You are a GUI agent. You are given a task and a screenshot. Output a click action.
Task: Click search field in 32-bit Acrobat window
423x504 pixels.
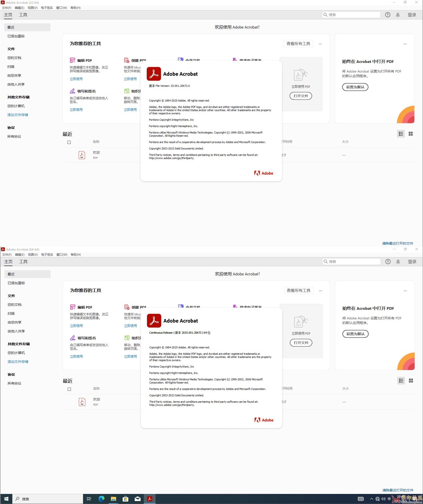click(351, 15)
